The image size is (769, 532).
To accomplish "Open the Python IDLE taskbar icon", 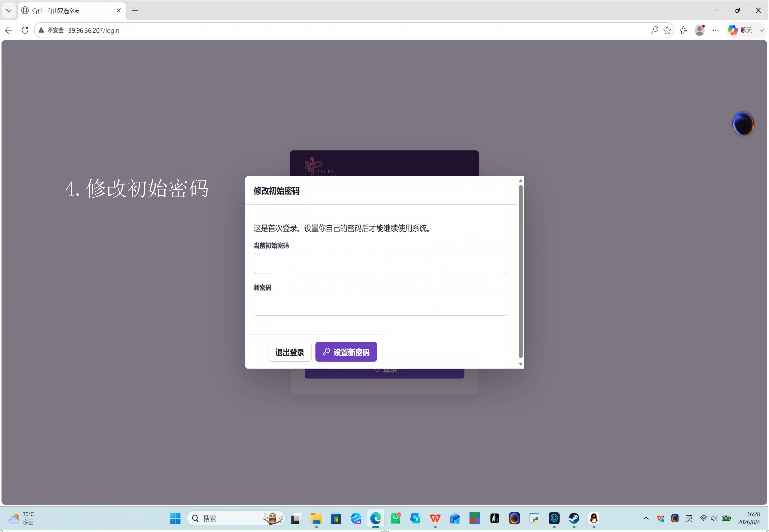I will (534, 518).
